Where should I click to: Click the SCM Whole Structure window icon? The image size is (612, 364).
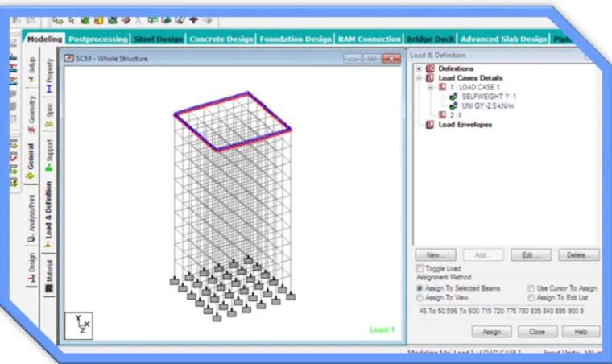coord(69,59)
